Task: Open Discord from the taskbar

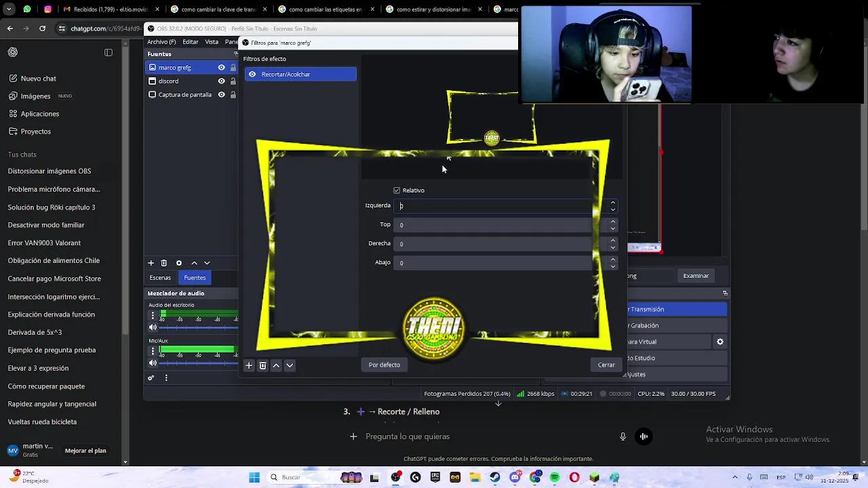Action: pyautogui.click(x=516, y=477)
